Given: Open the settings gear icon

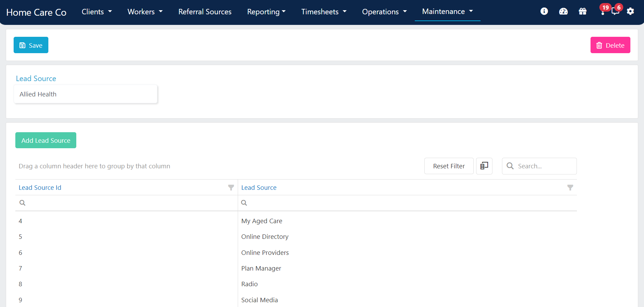Looking at the screenshot, I should pyautogui.click(x=630, y=11).
